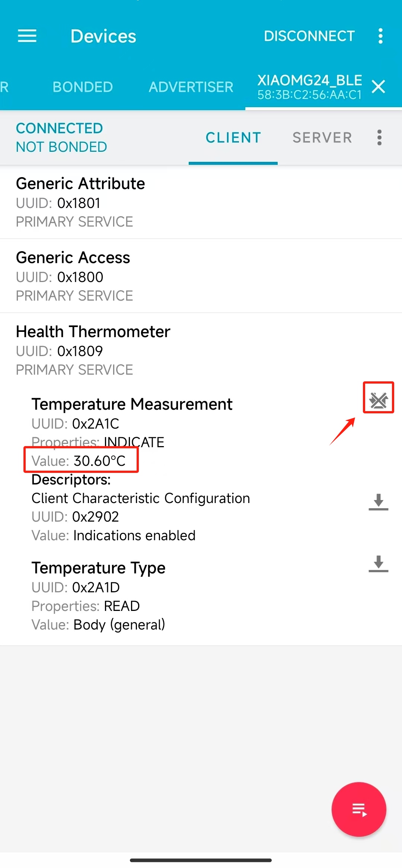Image resolution: width=402 pixels, height=868 pixels.
Task: Read the Temperature Type characteristic
Action: click(x=379, y=564)
